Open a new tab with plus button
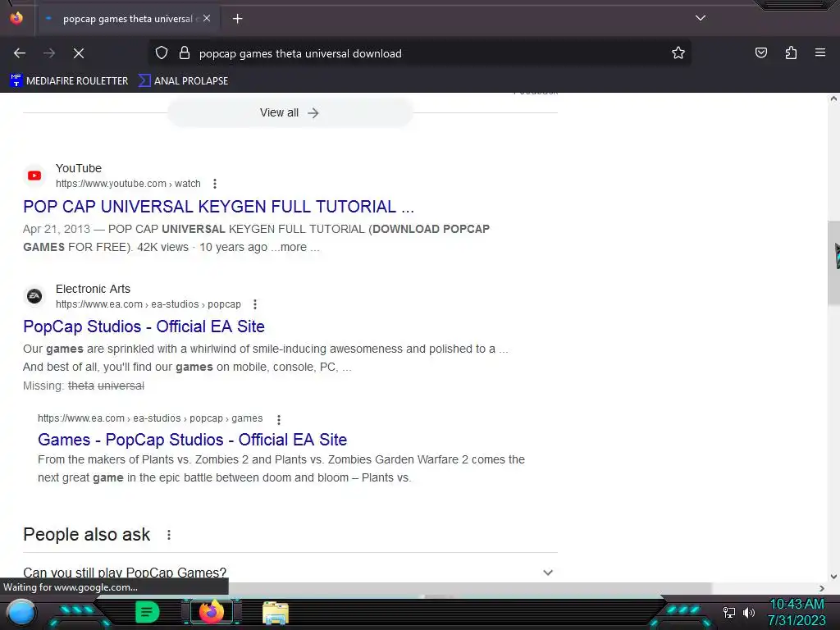 click(x=237, y=19)
